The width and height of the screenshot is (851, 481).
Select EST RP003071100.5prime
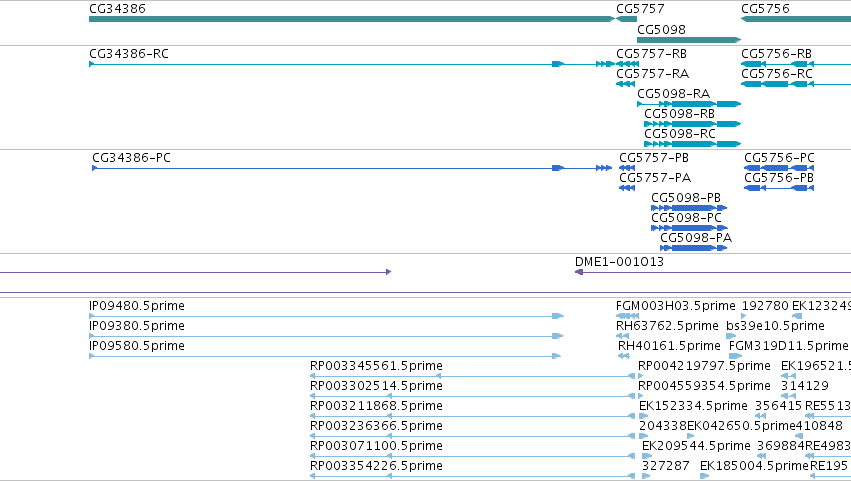pos(473,457)
